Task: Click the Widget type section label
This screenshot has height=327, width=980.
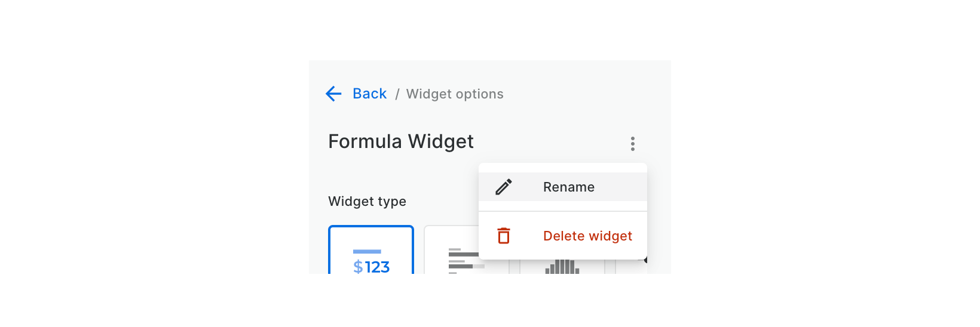Action: point(367,202)
